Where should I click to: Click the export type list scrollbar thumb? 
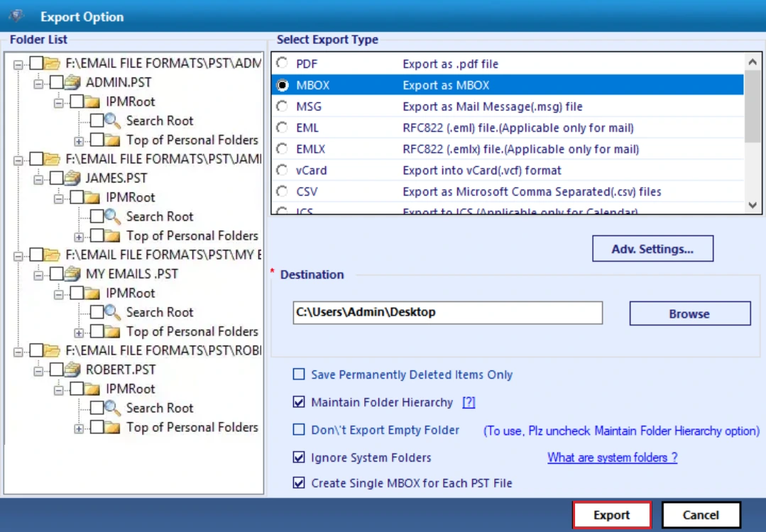(753, 106)
